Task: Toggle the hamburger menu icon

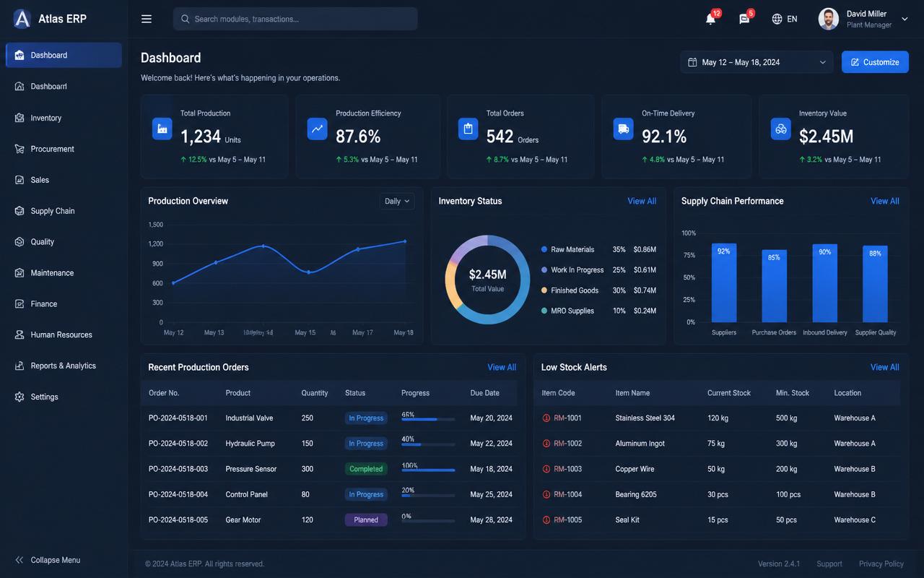Action: point(147,19)
